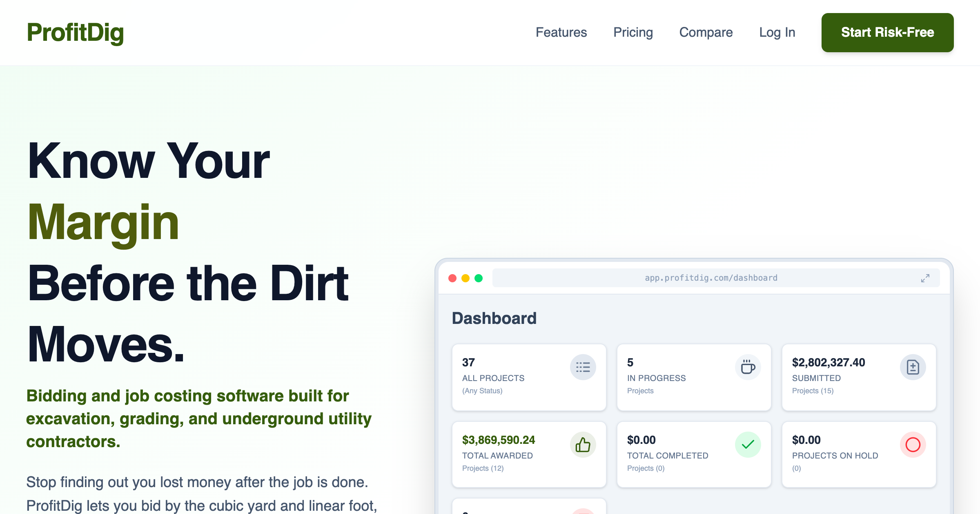The height and width of the screenshot is (514, 980).
Task: Click the Total Awarded thumbs-up icon
Action: (x=583, y=445)
